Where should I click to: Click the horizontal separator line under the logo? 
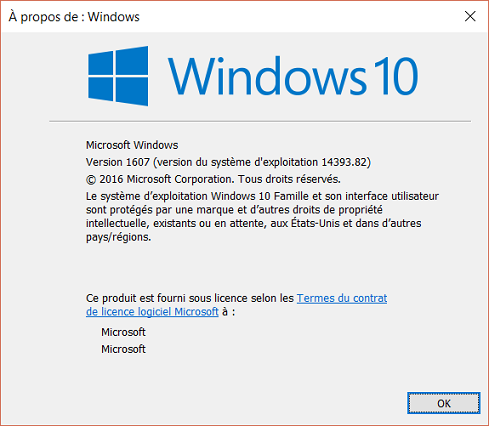coord(260,122)
